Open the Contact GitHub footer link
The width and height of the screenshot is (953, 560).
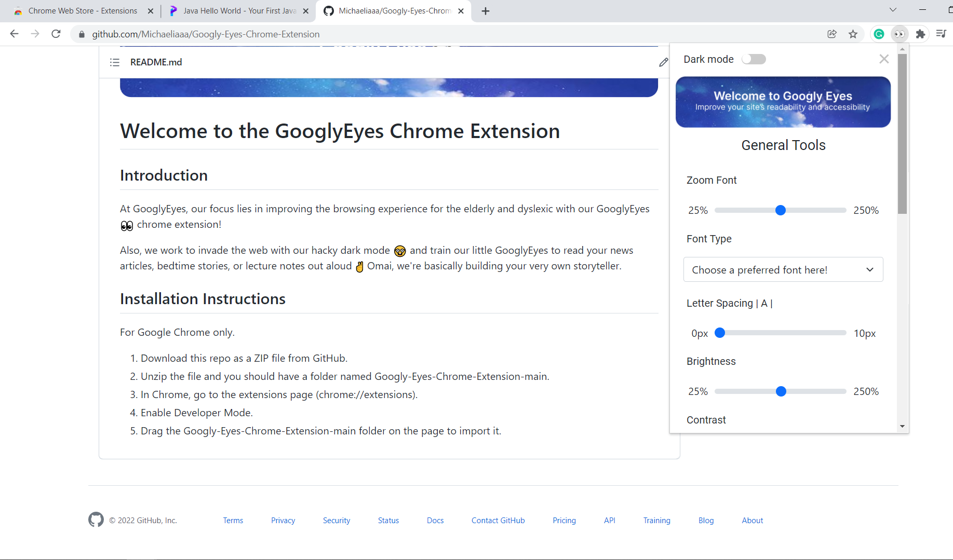tap(498, 521)
